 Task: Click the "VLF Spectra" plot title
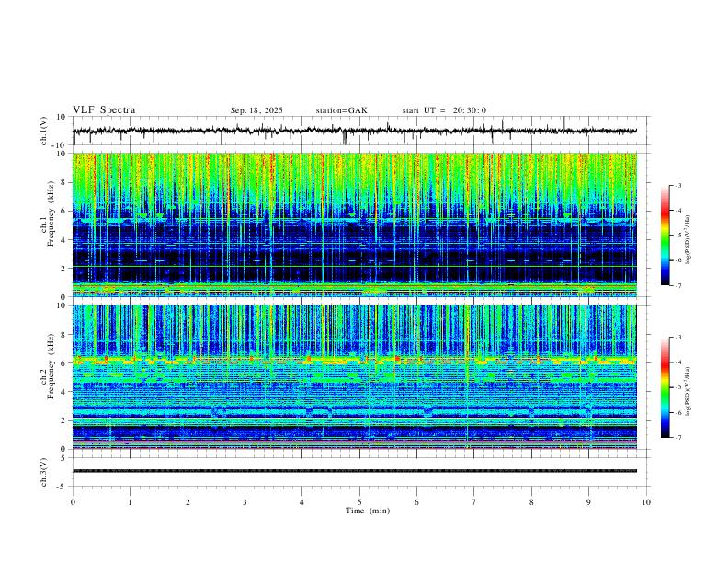tap(104, 110)
